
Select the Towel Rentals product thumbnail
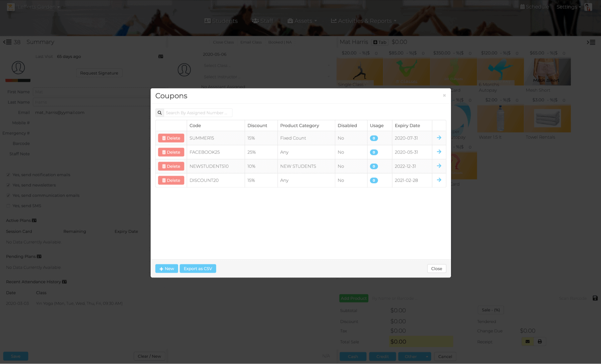(547, 119)
